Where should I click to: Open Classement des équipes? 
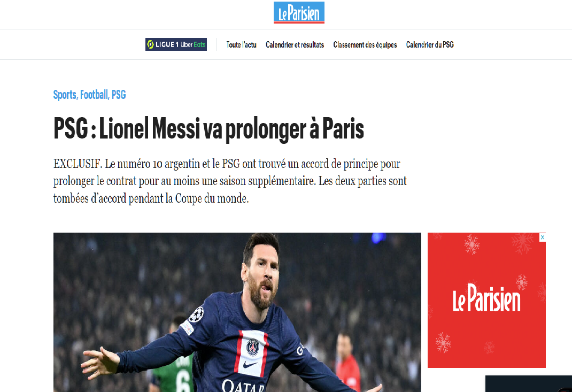pos(365,44)
